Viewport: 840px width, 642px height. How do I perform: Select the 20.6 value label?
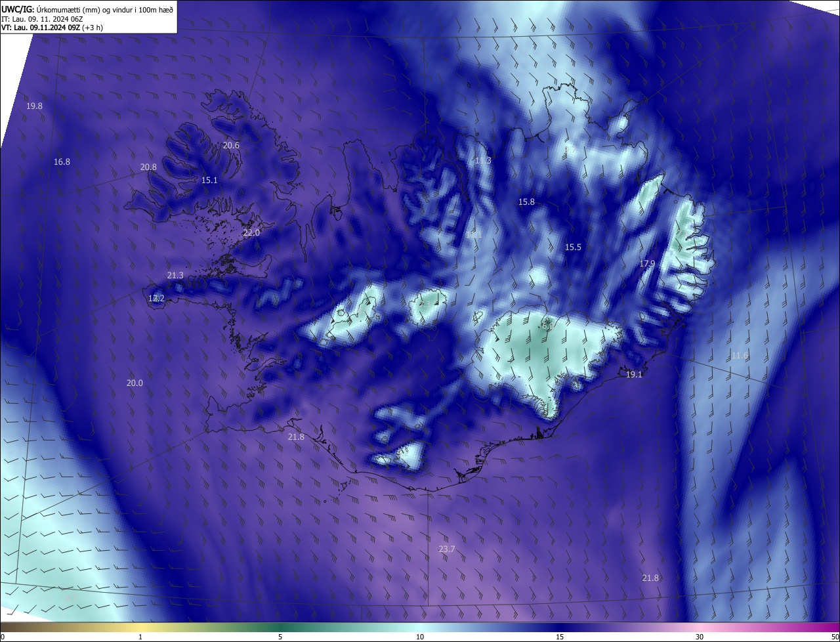pos(231,146)
